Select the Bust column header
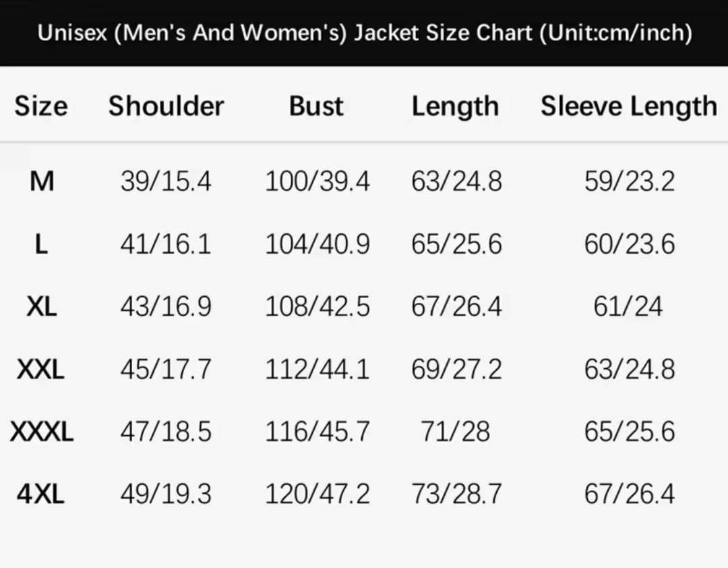Image resolution: width=728 pixels, height=568 pixels. [316, 107]
